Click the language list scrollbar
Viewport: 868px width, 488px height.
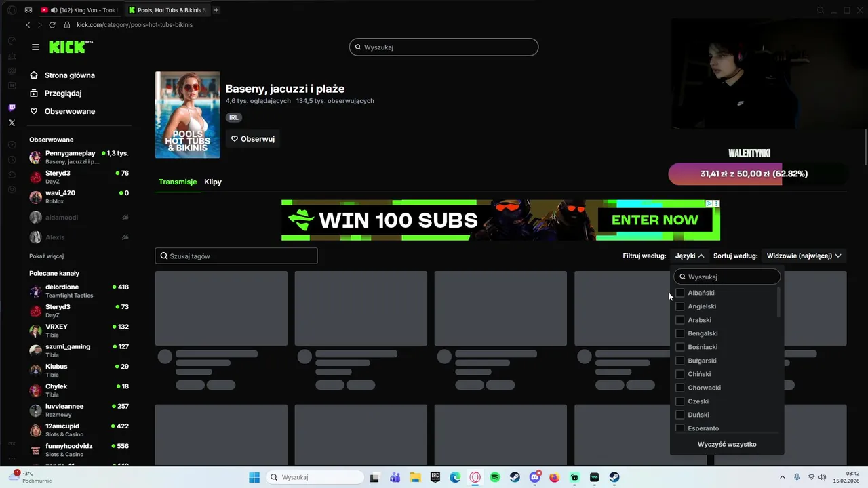(x=778, y=302)
